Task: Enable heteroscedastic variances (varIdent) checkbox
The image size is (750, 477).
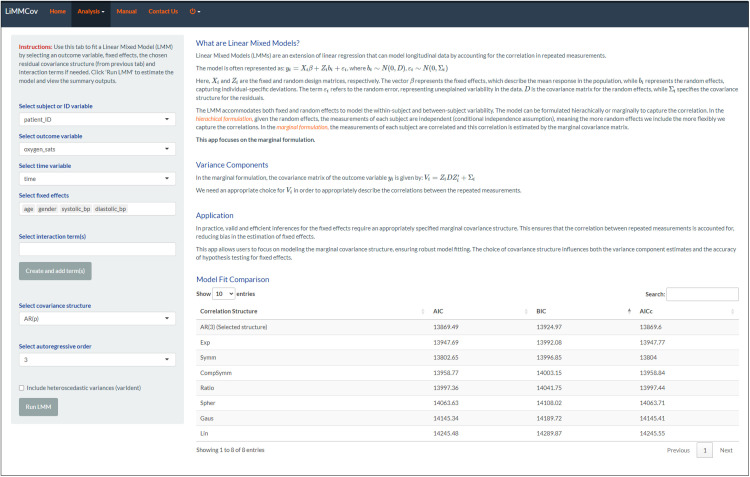Action: pos(22,387)
